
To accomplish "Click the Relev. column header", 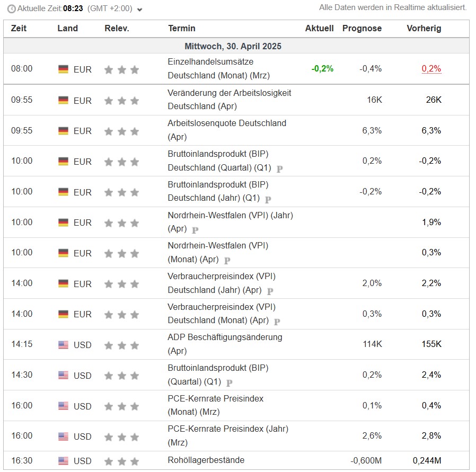I will (x=117, y=29).
